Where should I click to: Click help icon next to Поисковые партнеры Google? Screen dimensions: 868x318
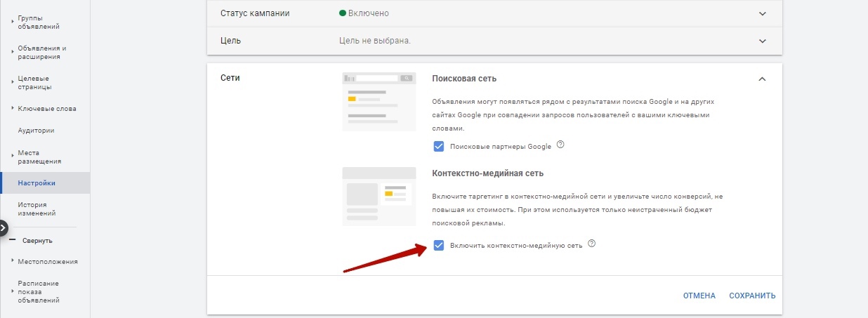[560, 145]
